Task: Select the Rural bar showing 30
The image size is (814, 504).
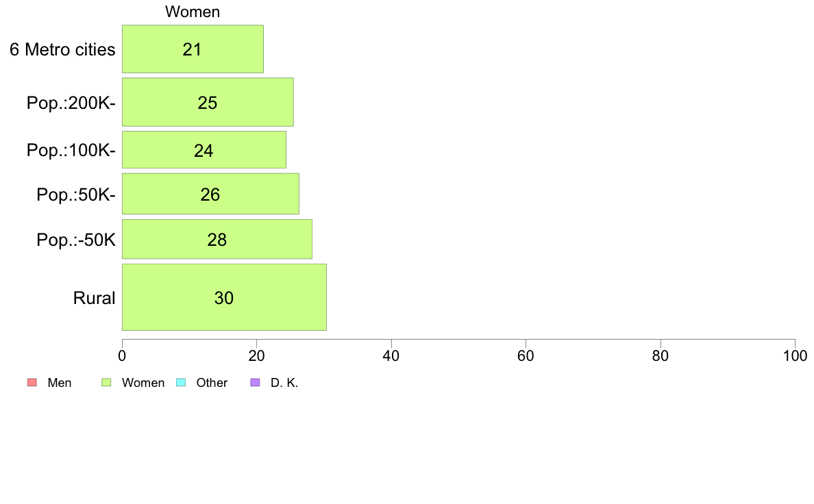Action: [x=224, y=297]
